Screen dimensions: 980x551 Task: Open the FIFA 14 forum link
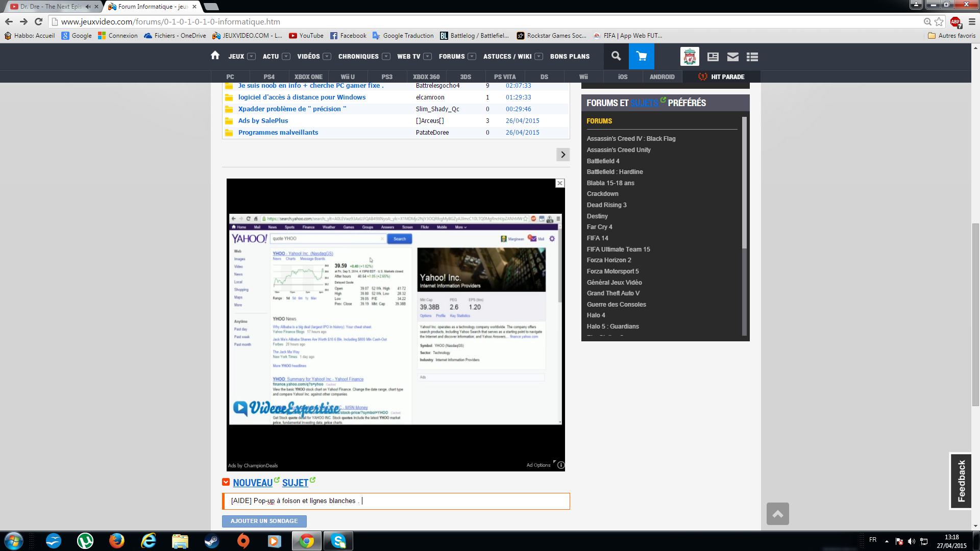[597, 238]
